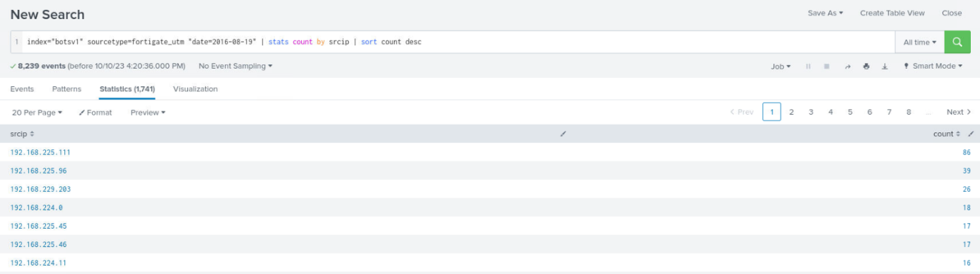This screenshot has width=980, height=274.
Task: Click srcip value 192.168.224.0
Action: 36,207
